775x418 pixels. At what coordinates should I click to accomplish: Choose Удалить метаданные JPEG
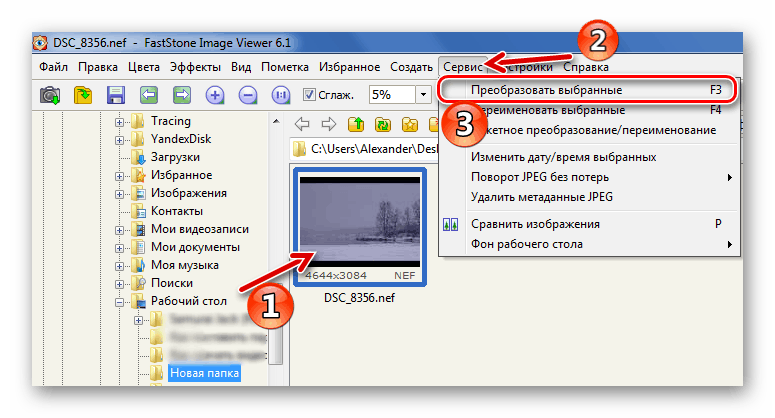click(589, 197)
